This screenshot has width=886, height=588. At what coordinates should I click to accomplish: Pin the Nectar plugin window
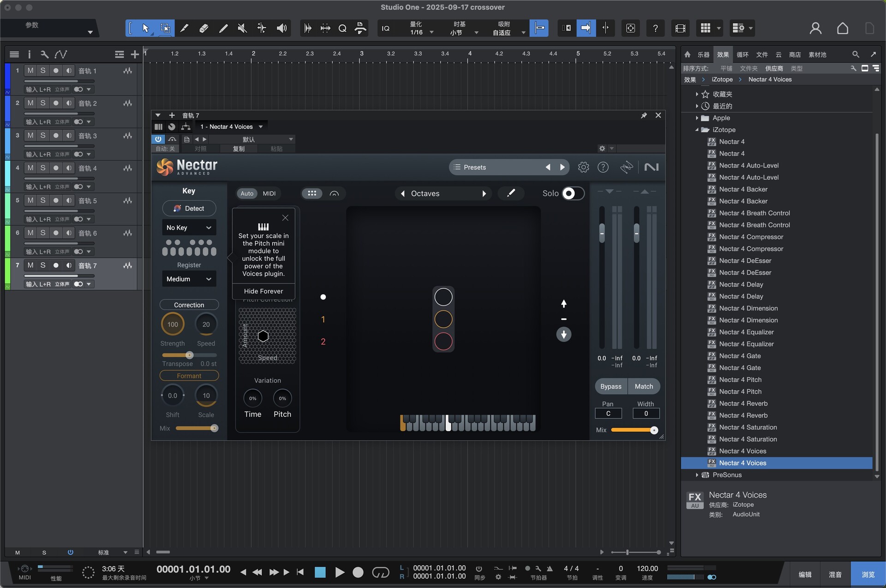tap(644, 115)
